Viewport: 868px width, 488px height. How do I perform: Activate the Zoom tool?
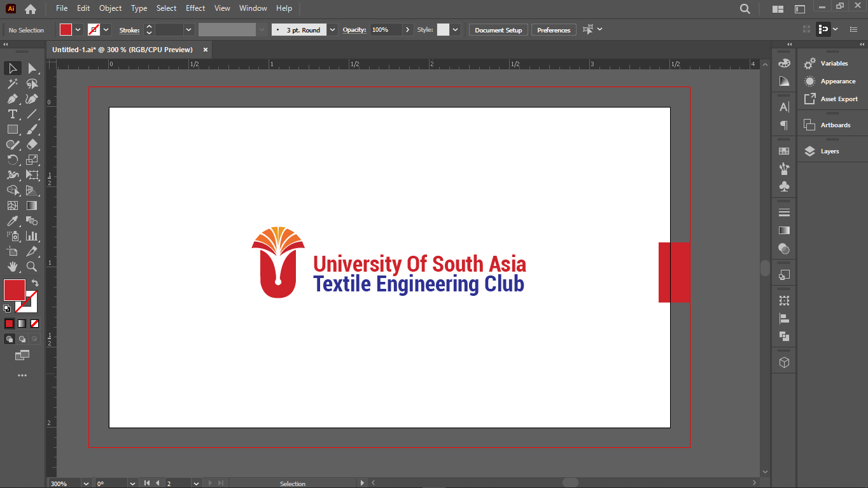click(x=32, y=267)
